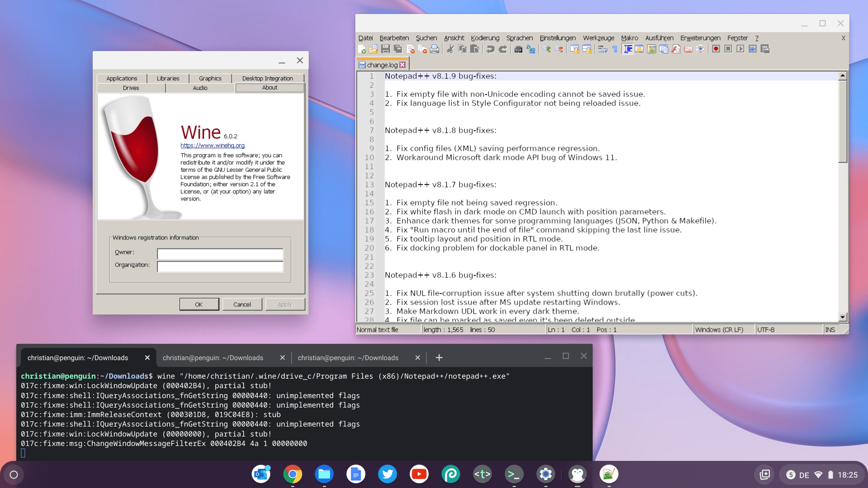Screen dimensions: 868x488
Task: Play back the recorded macro
Action: coord(741,49)
